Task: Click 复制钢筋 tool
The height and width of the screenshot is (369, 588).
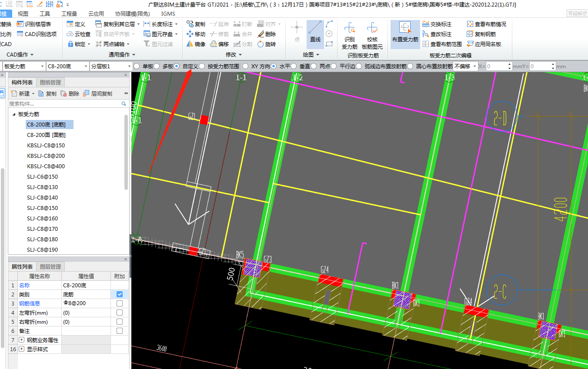Action: point(481,34)
